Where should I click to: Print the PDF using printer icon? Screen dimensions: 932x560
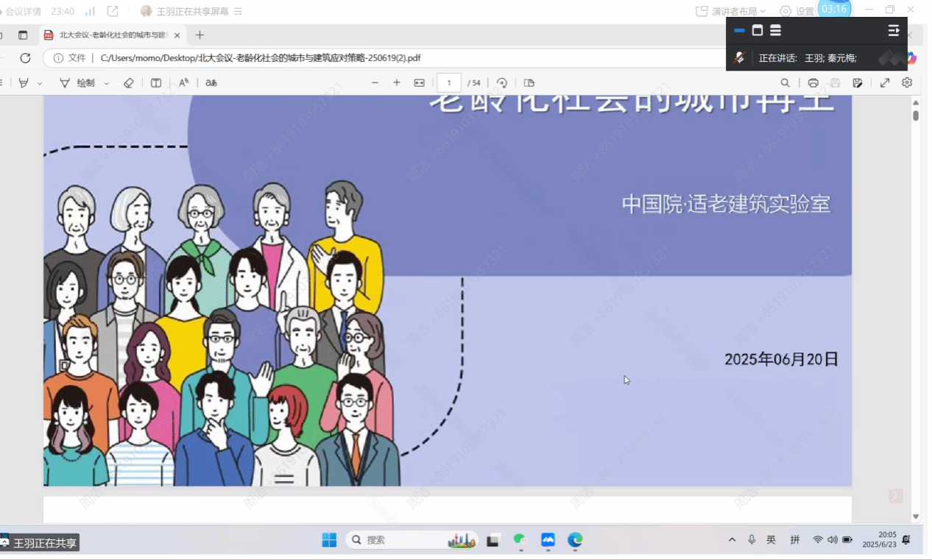813,83
